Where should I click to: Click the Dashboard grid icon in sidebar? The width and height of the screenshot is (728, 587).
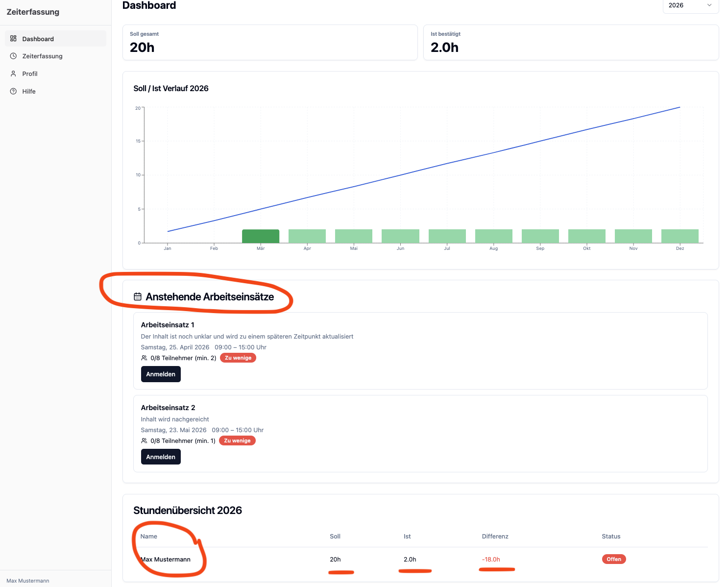click(13, 39)
